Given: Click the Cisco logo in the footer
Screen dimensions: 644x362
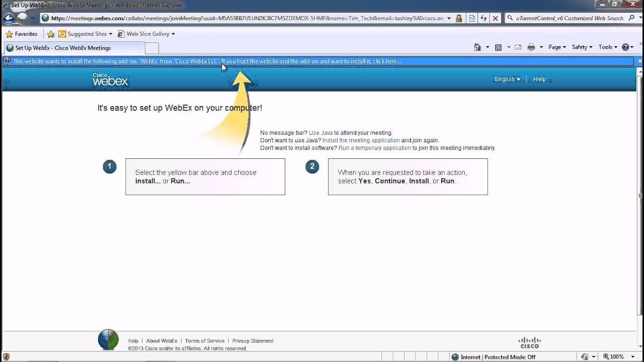Looking at the screenshot, I should (x=529, y=342).
